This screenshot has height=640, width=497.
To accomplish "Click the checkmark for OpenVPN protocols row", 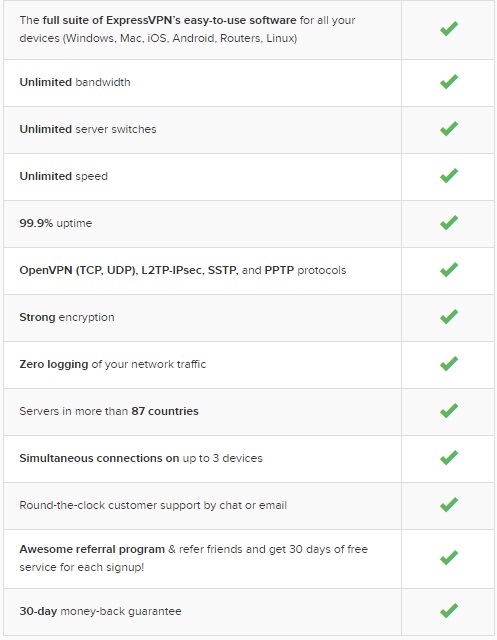I will (x=449, y=269).
